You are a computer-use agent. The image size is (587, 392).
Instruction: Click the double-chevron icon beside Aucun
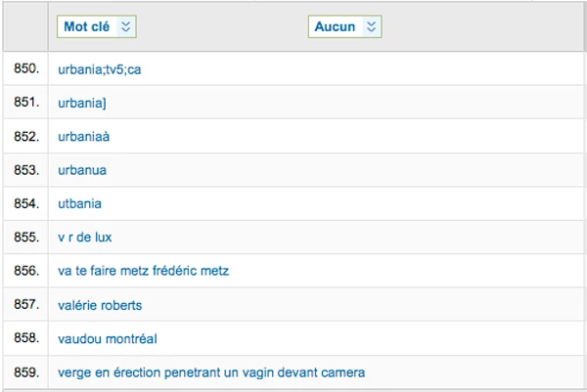(x=371, y=27)
